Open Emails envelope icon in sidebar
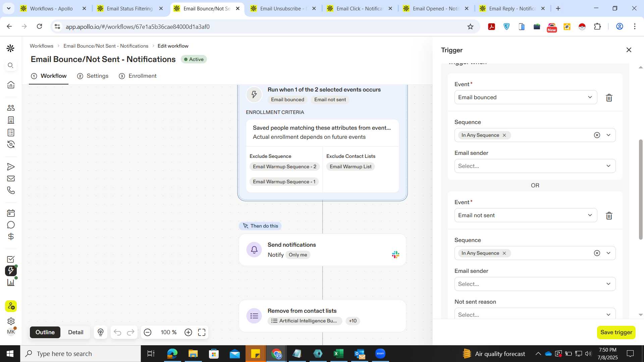Image resolution: width=644 pixels, height=362 pixels. coord(11,178)
